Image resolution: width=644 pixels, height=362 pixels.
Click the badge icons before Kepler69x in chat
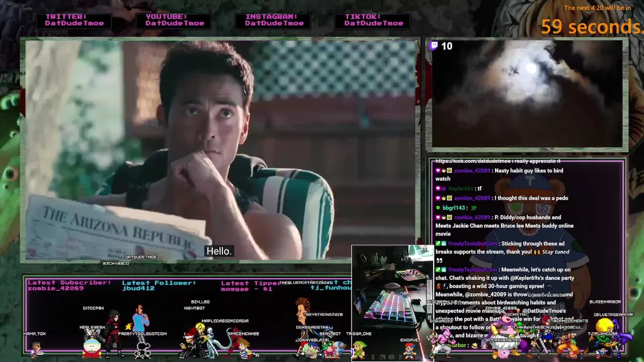click(x=441, y=189)
